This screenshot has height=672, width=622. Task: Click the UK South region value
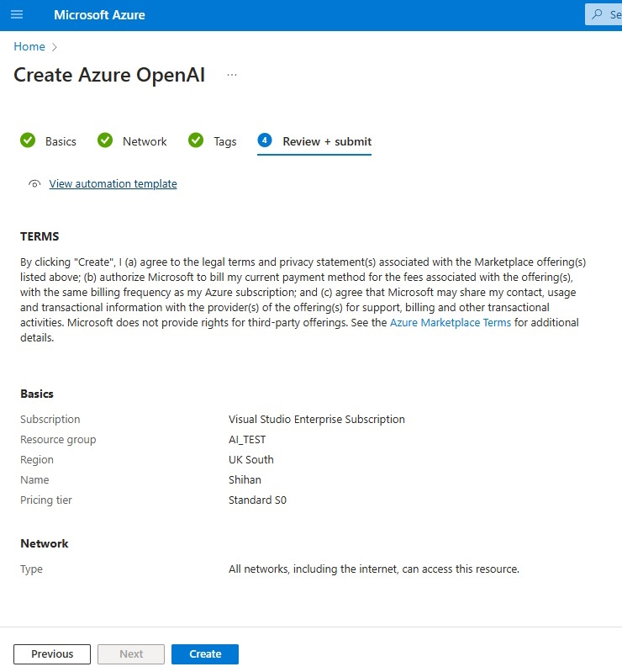pos(251,459)
